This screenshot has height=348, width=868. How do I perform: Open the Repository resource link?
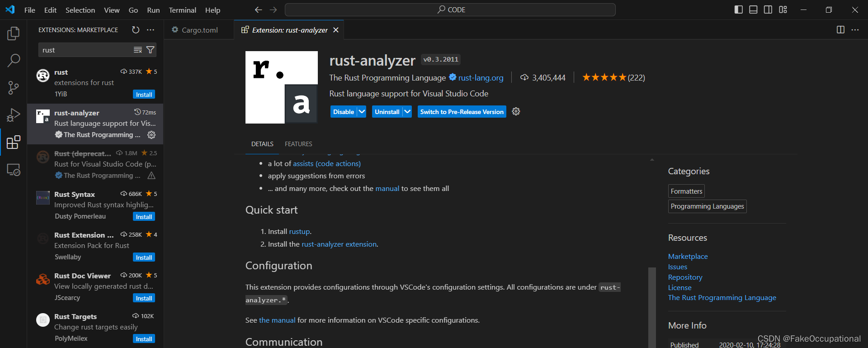(685, 277)
